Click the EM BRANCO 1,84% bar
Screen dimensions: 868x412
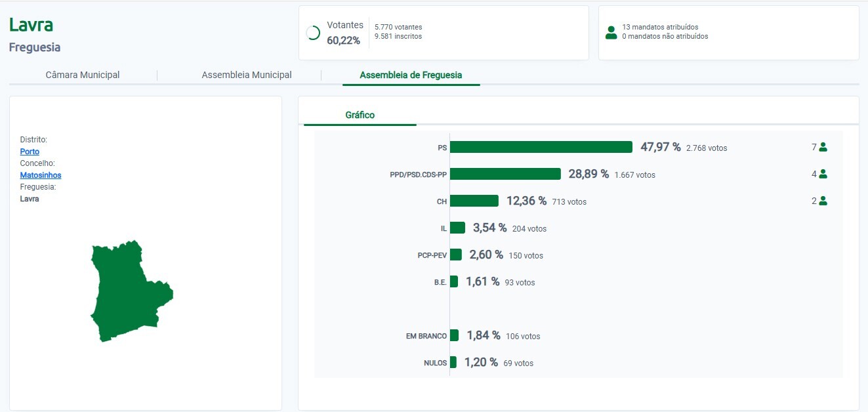pos(454,335)
